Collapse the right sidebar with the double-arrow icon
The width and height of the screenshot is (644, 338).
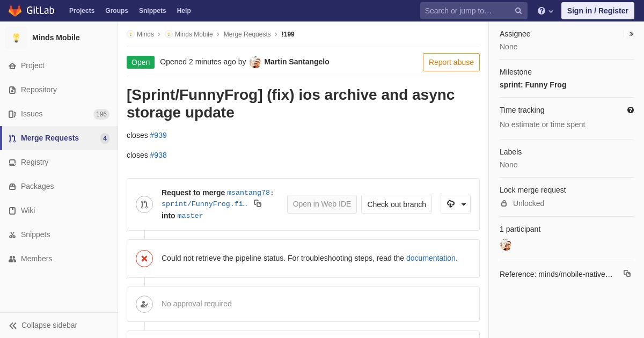pos(631,34)
